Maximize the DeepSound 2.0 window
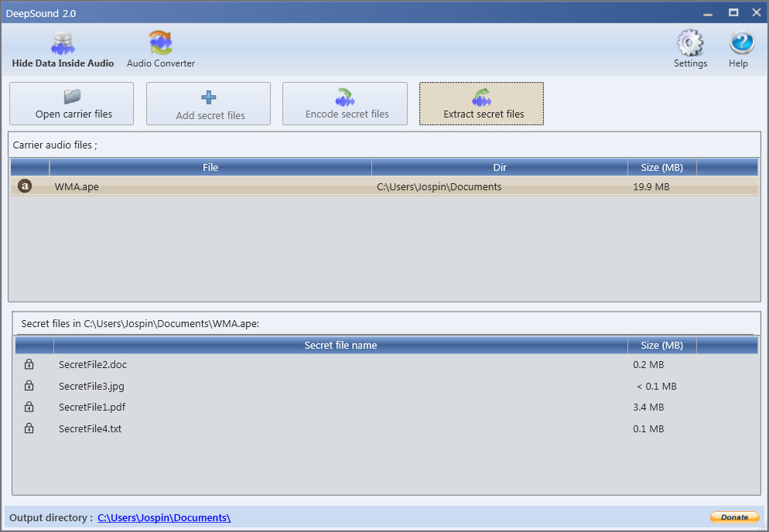Image resolution: width=769 pixels, height=532 pixels. 733,12
